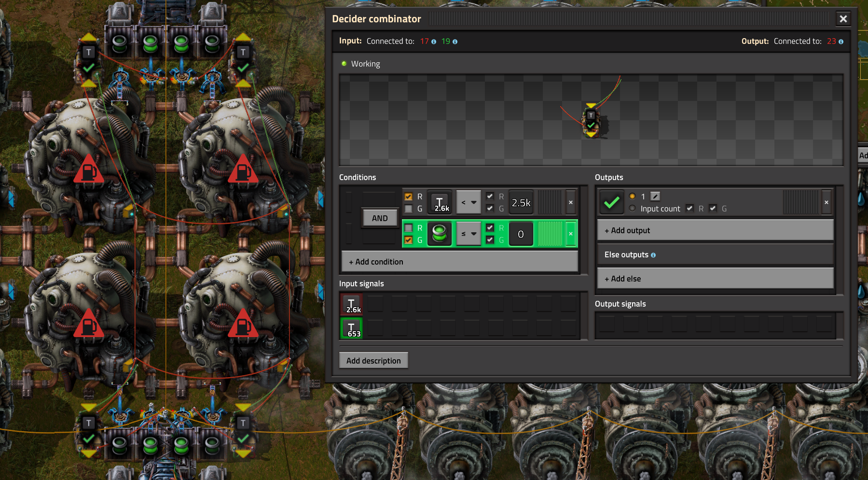Toggle green wire for 2.5k constant side

point(490,209)
